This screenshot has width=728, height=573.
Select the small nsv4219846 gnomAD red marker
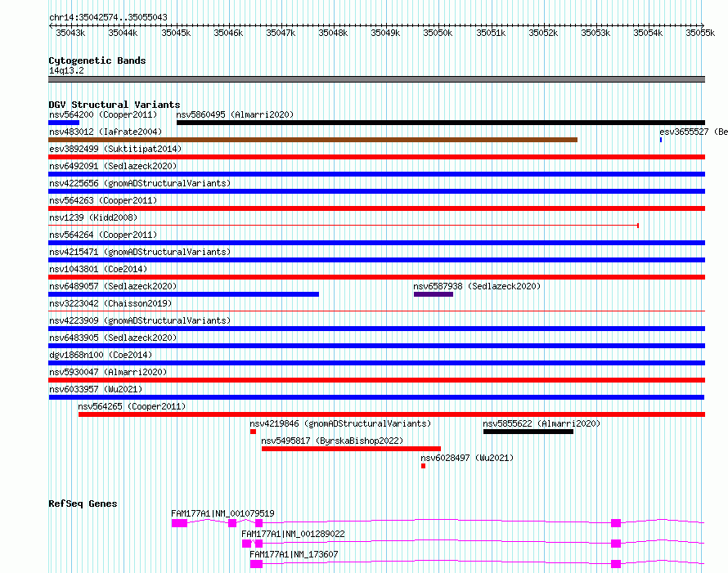pyautogui.click(x=253, y=432)
